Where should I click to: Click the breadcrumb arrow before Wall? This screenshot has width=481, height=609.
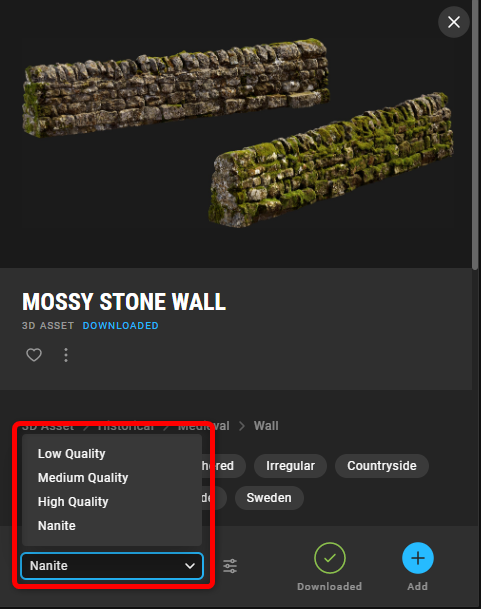(x=242, y=426)
